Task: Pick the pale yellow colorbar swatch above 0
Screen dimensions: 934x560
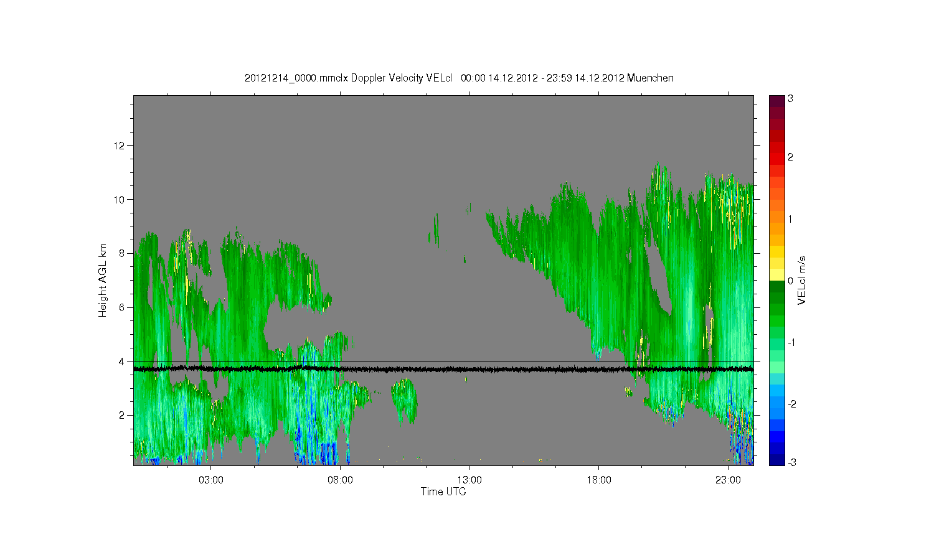Action: coord(776,274)
